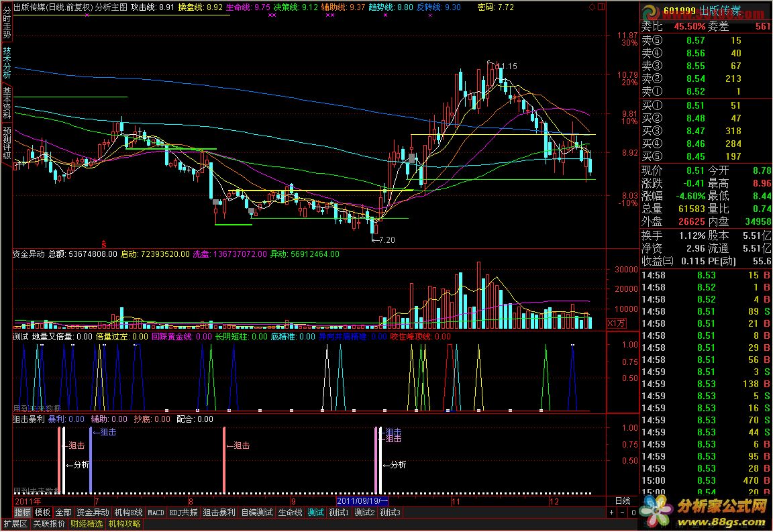Open the 财经精选 bottom tab

[x=87, y=524]
